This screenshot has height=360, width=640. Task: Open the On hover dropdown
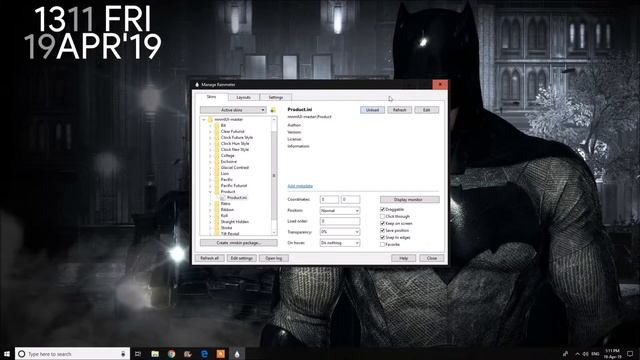click(x=340, y=243)
